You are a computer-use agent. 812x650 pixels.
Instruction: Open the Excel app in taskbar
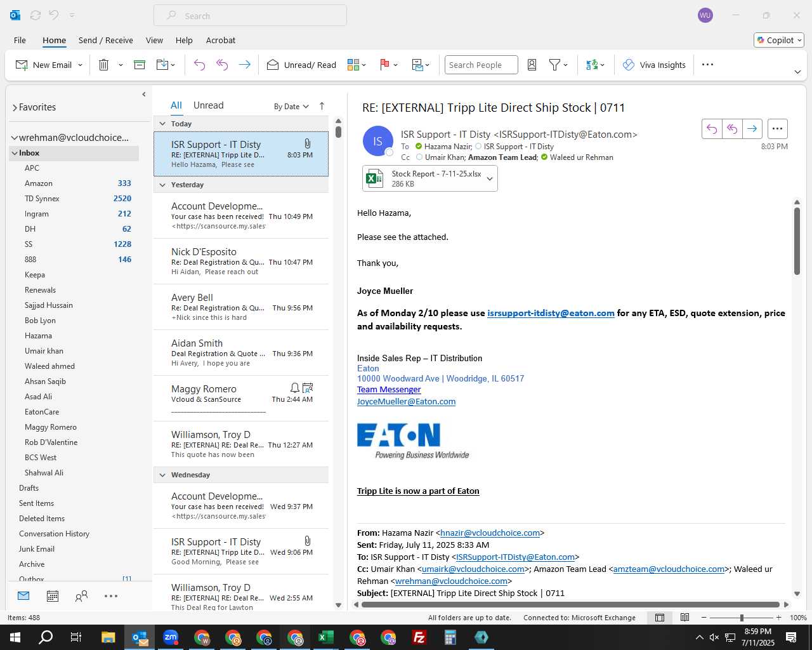coord(326,637)
